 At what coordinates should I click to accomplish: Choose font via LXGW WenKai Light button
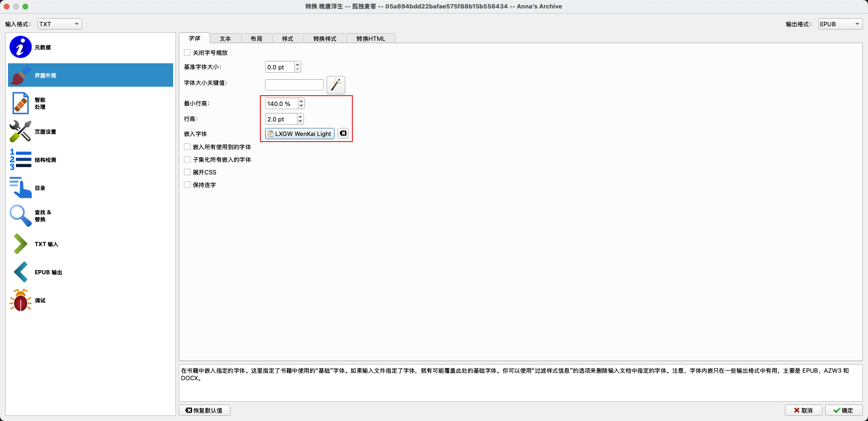click(x=300, y=134)
